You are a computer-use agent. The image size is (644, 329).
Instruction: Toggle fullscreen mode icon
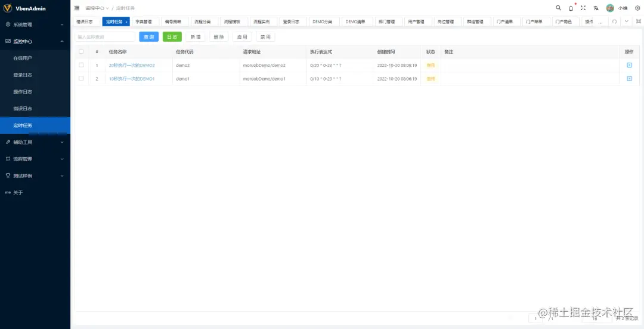(583, 8)
